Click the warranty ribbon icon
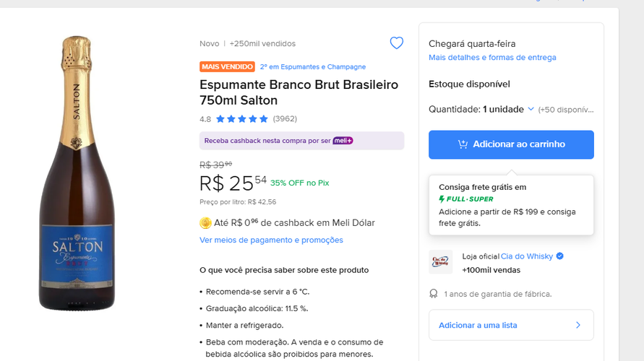This screenshot has height=361, width=644. (x=434, y=294)
